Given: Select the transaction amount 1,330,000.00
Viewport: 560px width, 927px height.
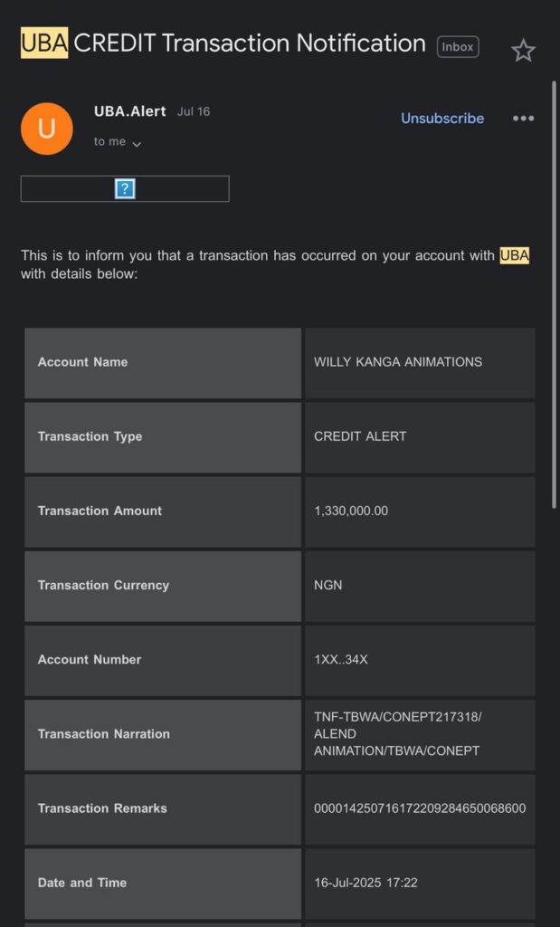Looking at the screenshot, I should click(x=351, y=511).
